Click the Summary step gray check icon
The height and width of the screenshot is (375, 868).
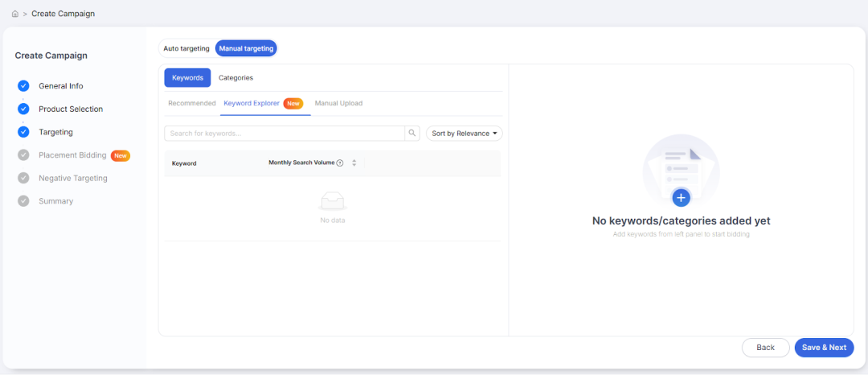(x=23, y=201)
